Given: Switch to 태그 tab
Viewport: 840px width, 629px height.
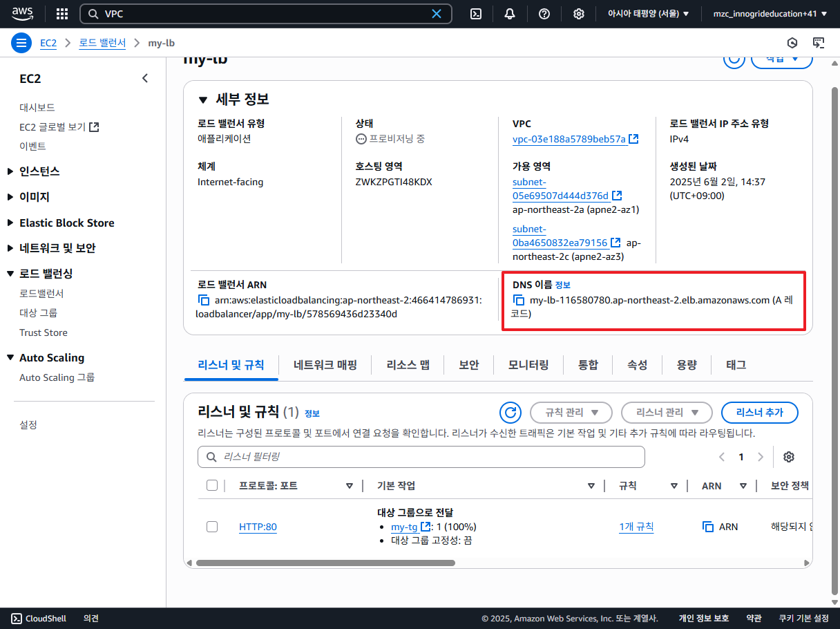Looking at the screenshot, I should coord(736,365).
